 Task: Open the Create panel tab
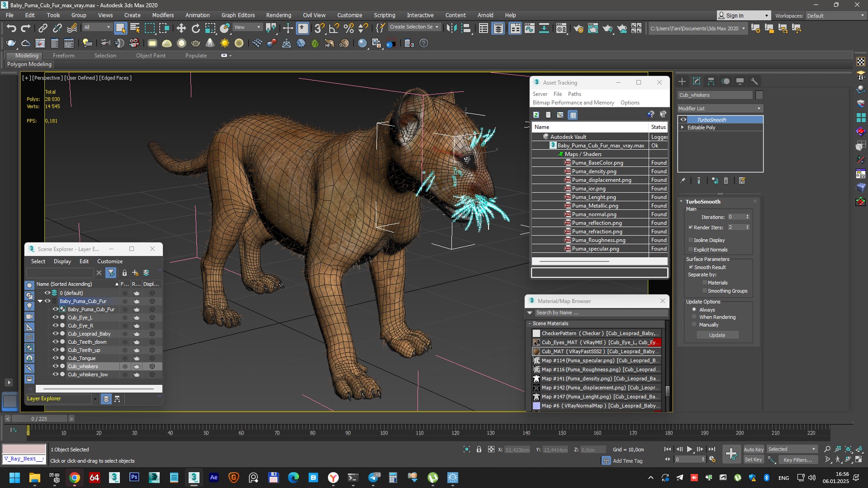(682, 81)
